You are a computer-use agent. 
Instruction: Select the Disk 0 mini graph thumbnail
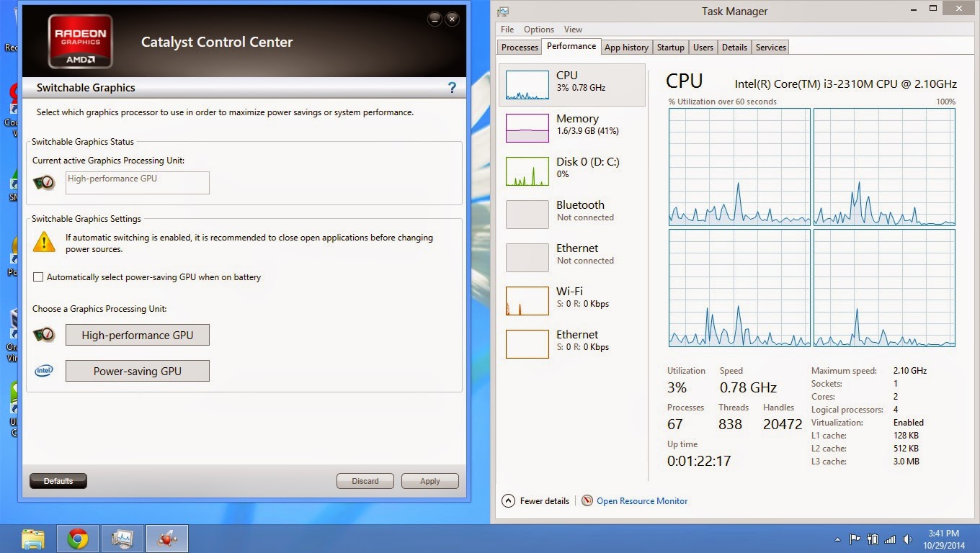click(527, 171)
